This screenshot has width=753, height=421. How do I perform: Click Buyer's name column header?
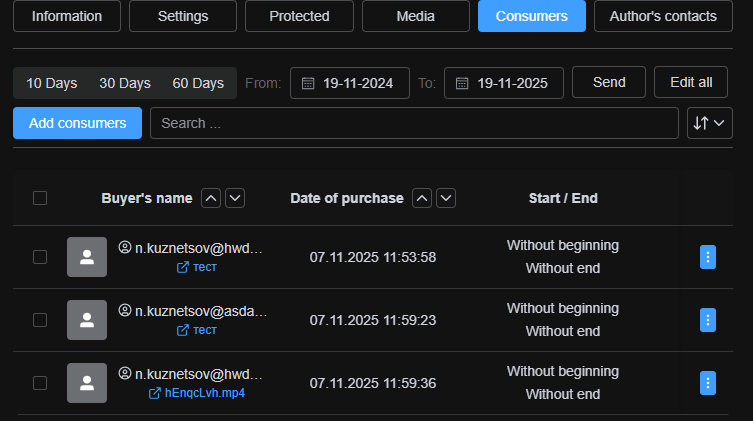146,198
